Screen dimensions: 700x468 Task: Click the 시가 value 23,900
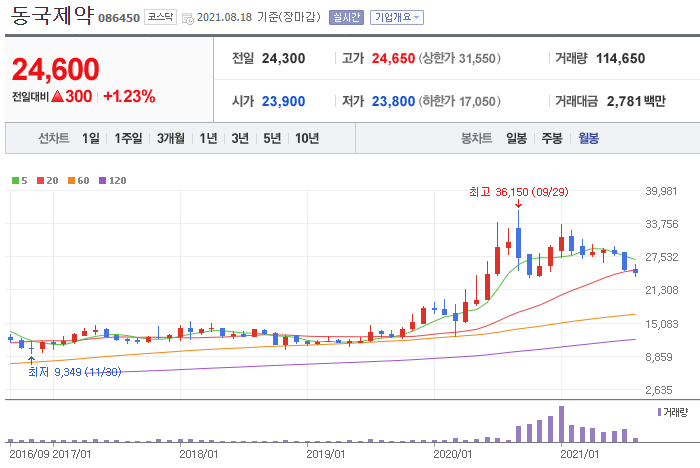point(283,101)
